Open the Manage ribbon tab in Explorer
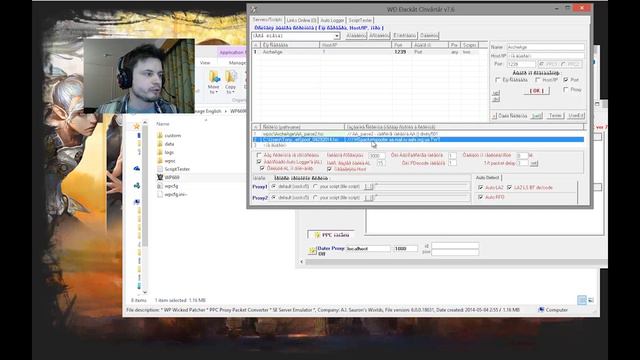The height and width of the screenshot is (360, 640). point(237,63)
